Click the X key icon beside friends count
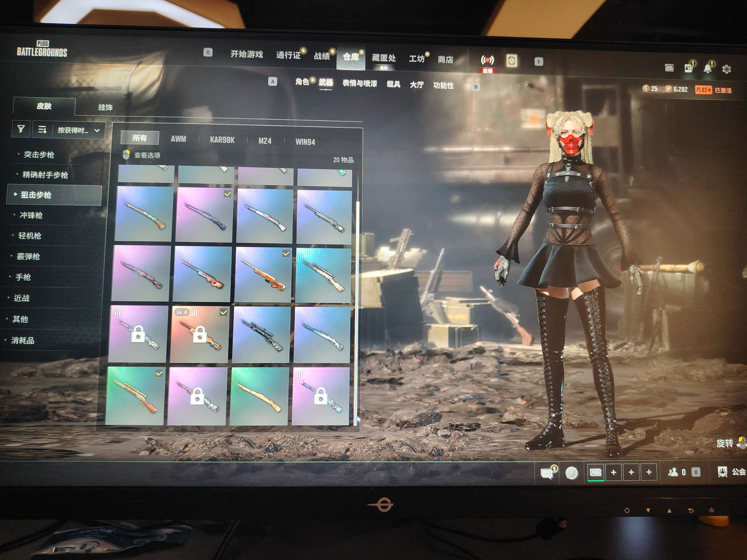This screenshot has height=560, width=747. 695,472
